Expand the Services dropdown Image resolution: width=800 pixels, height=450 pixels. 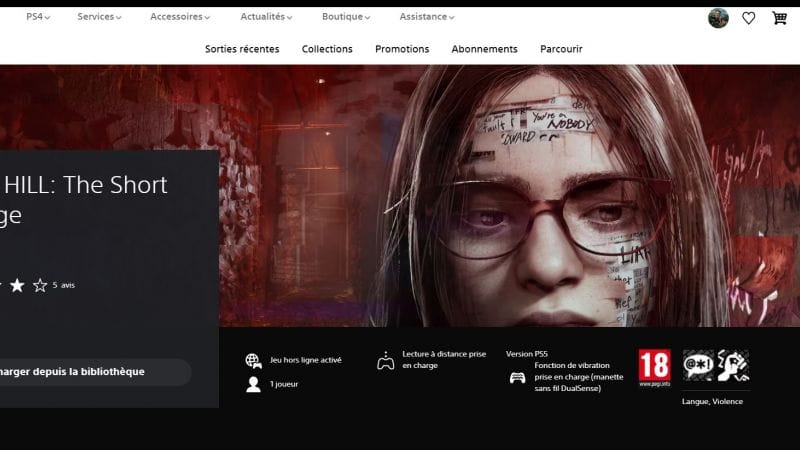[x=99, y=17]
